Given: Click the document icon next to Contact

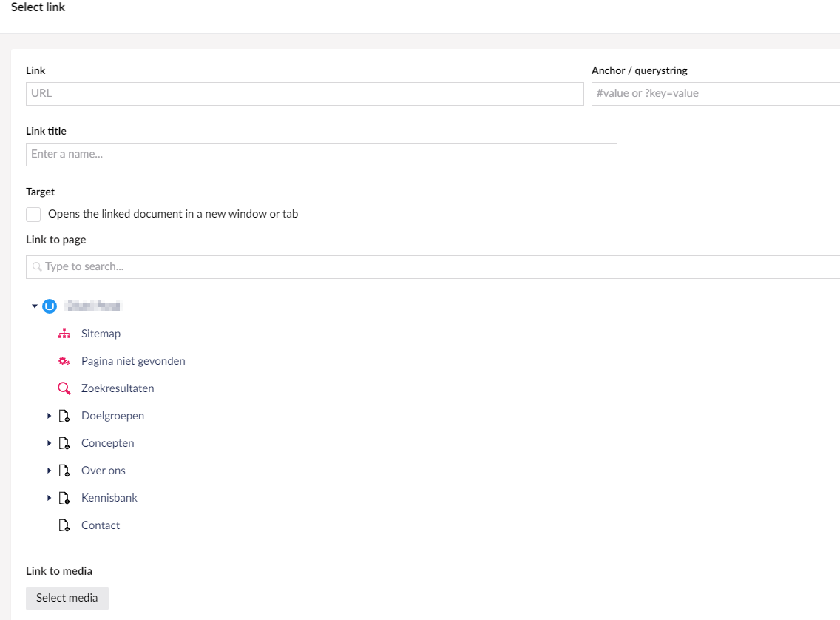Looking at the screenshot, I should (x=64, y=525).
